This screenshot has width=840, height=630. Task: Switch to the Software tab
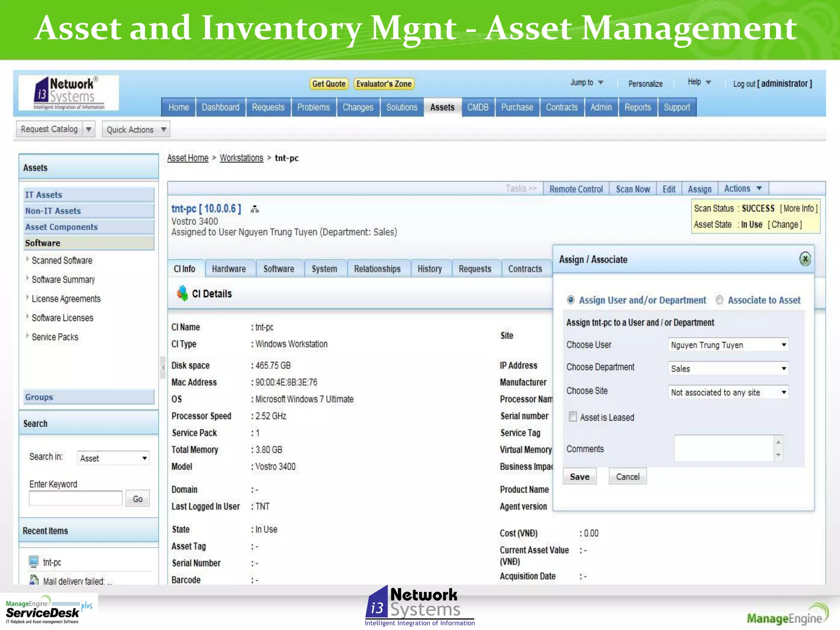(x=279, y=269)
